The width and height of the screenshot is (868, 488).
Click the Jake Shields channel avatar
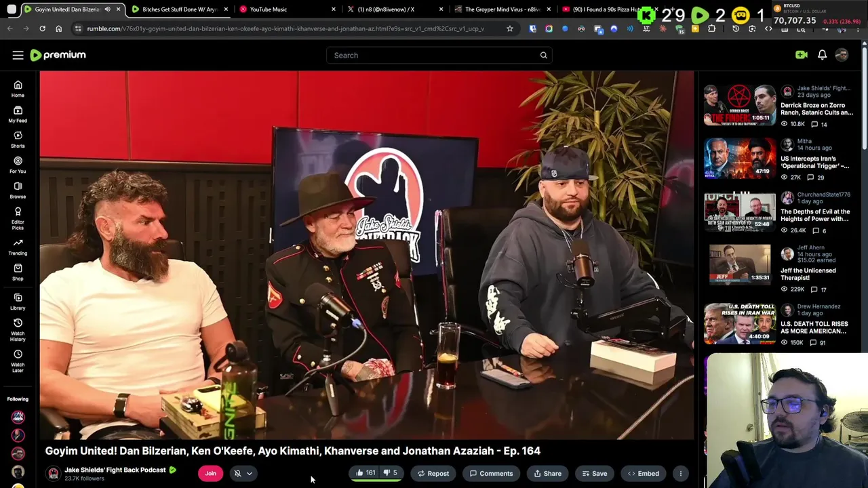(x=53, y=474)
